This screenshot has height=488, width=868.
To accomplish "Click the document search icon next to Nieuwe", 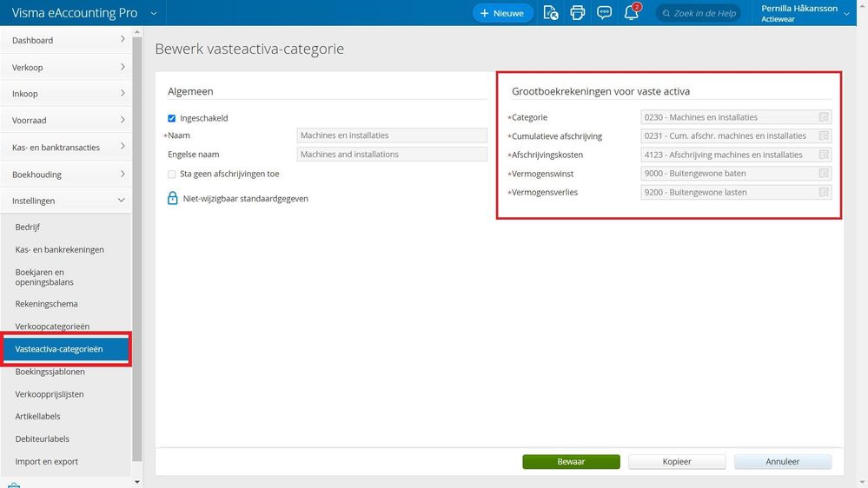I will coord(551,13).
